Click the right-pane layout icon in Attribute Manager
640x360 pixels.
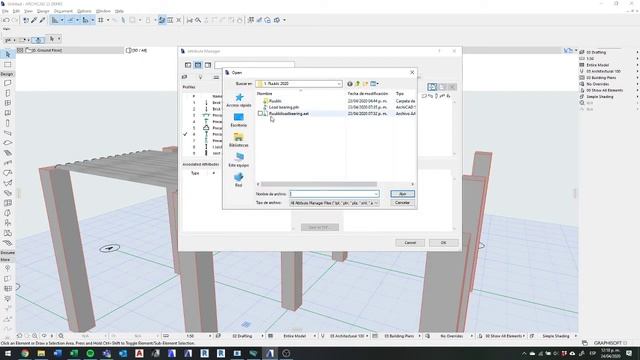click(208, 65)
